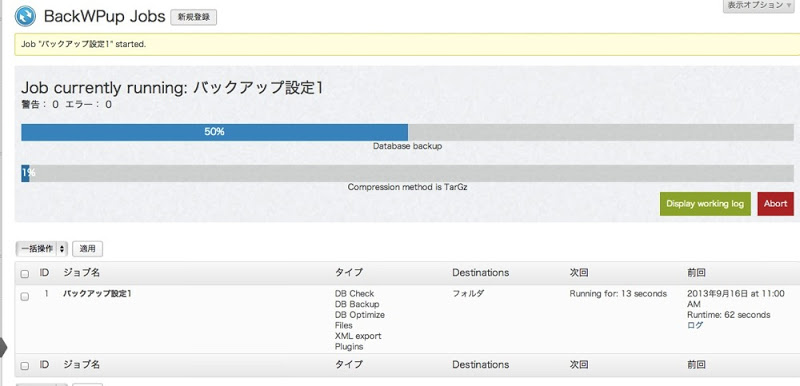
Task: Click 'Runtime: 62 seconds' text
Action: coord(729,315)
